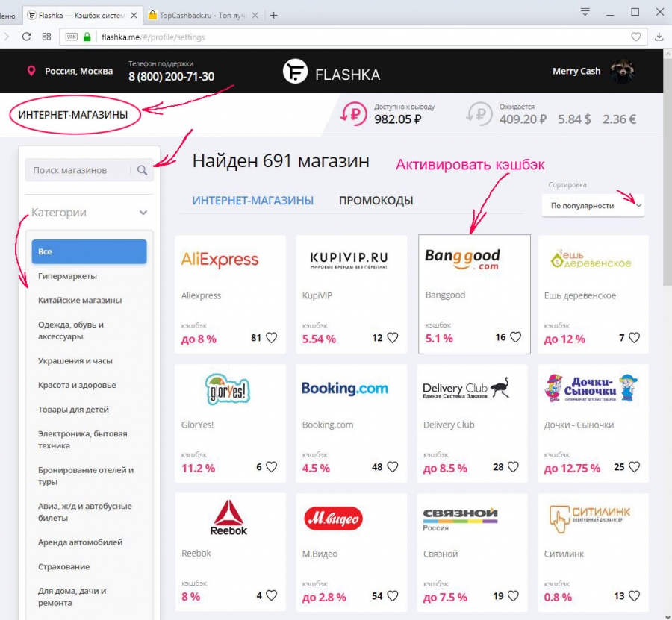672x620 pixels.
Task: Open the Banggood shop card logo
Action: 462,259
